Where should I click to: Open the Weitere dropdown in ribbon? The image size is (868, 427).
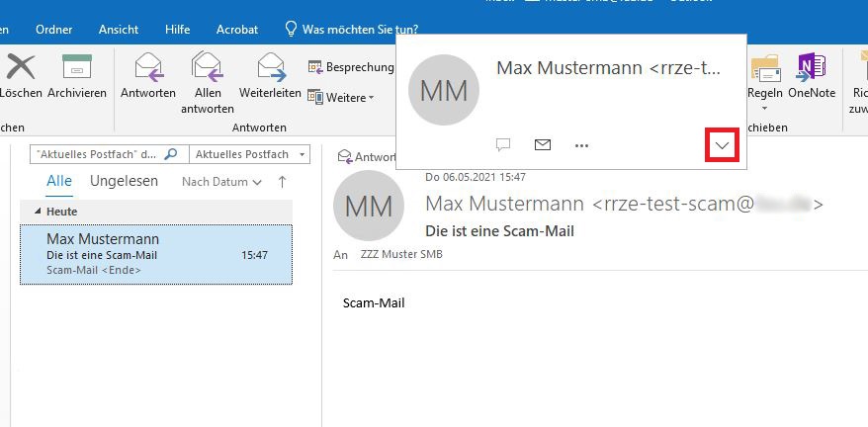341,97
